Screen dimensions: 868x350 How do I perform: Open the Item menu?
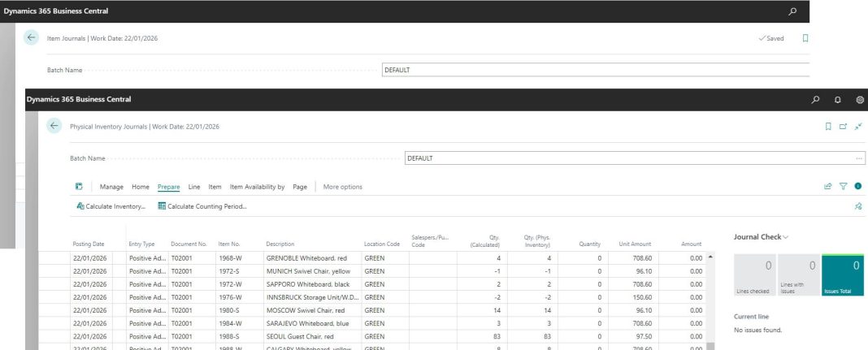click(x=215, y=187)
